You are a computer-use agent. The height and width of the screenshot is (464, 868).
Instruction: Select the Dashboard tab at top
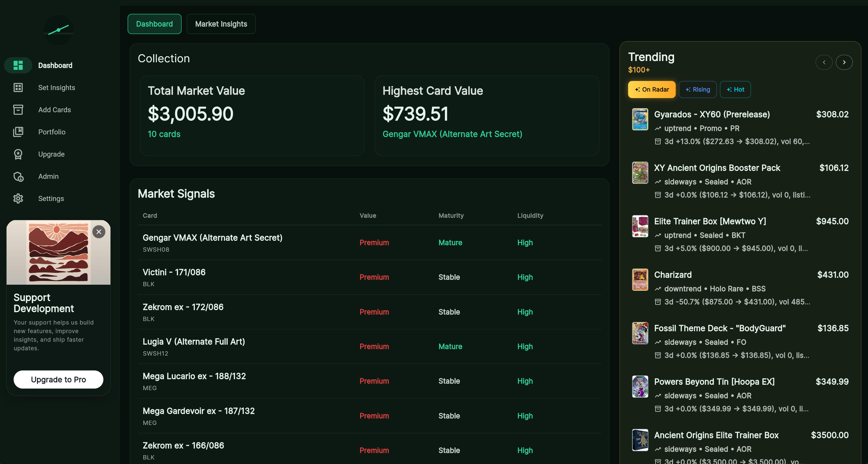154,24
